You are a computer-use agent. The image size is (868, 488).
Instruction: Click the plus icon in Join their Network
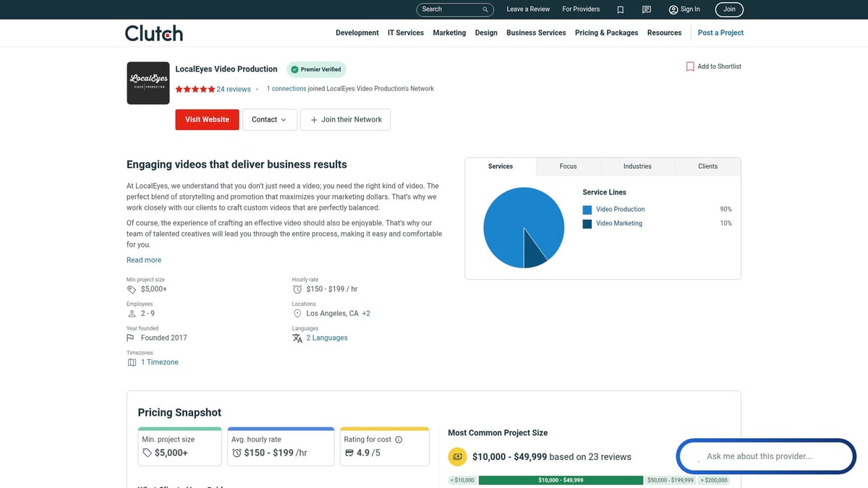pos(314,120)
